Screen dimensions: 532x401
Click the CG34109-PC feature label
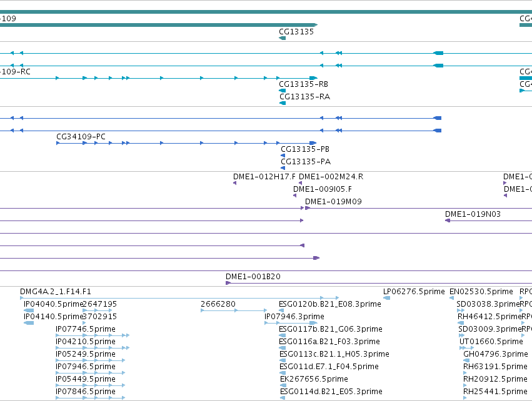tap(81, 137)
